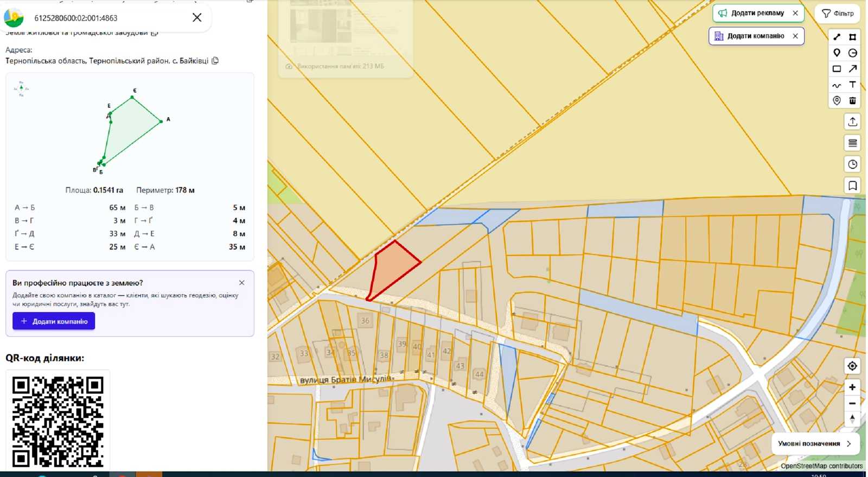Select the rectangle drawing tool
This screenshot has height=477, width=868.
(837, 69)
